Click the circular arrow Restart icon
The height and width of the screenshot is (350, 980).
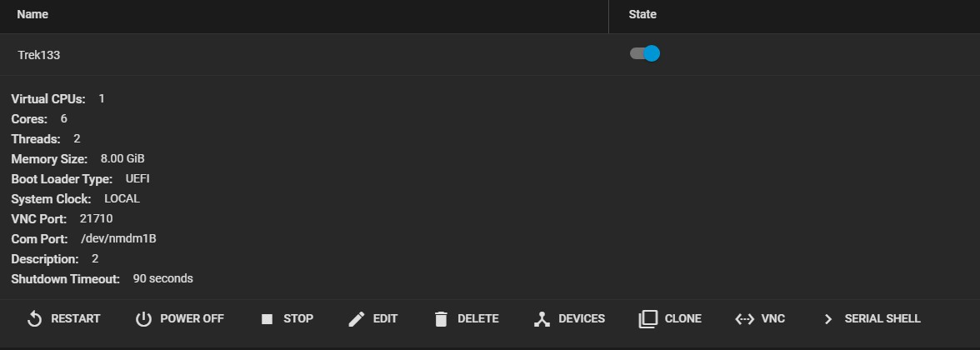[x=34, y=318]
